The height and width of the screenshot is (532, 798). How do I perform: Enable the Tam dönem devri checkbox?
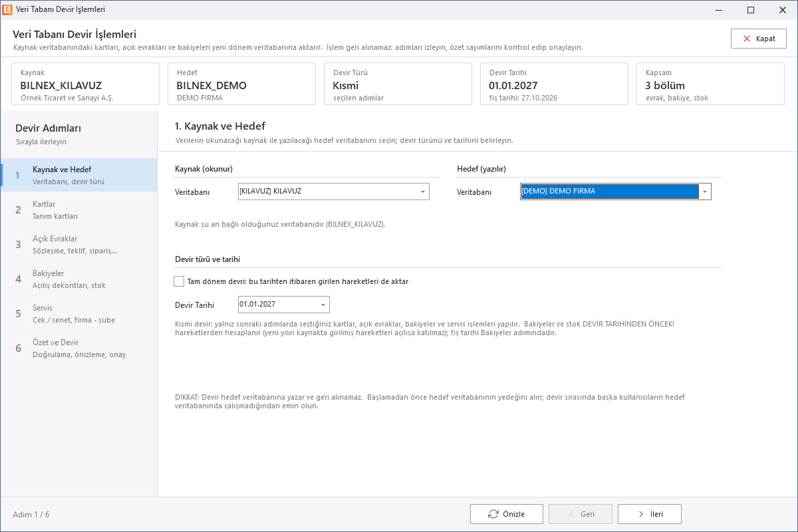click(179, 281)
